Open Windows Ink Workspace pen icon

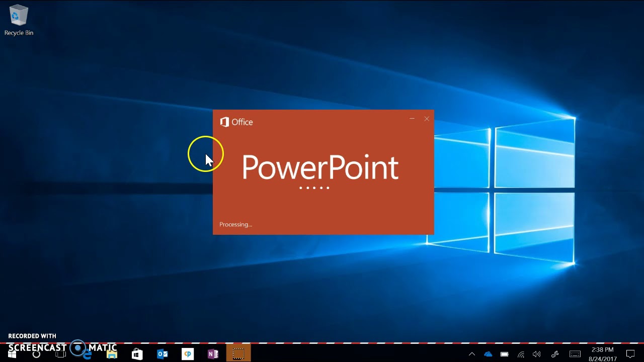pos(555,354)
